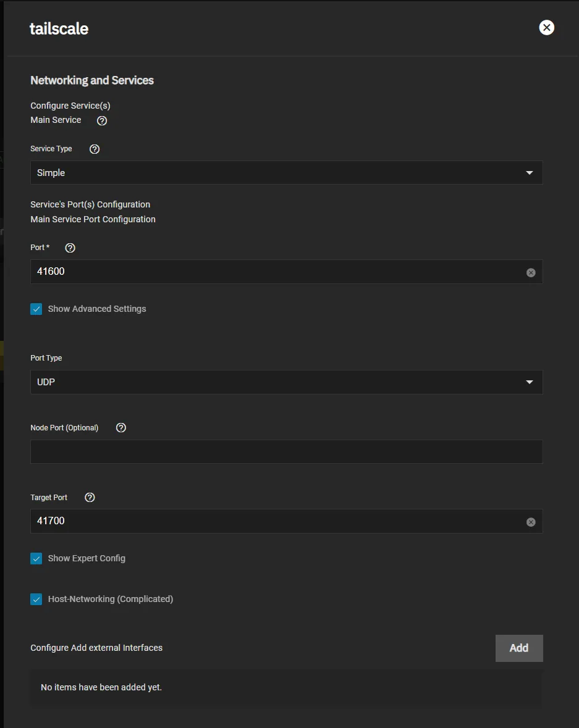Focus the empty Node Port input field
579x728 pixels.
(286, 451)
